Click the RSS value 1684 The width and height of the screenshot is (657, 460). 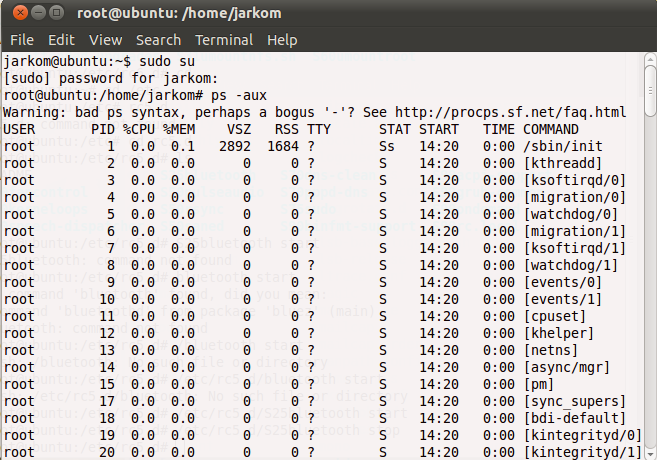point(283,147)
